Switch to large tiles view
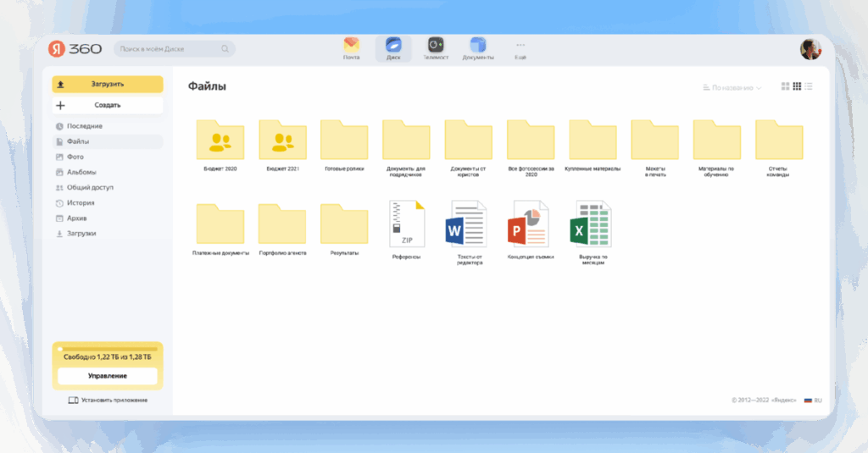This screenshot has height=453, width=868. (x=786, y=87)
